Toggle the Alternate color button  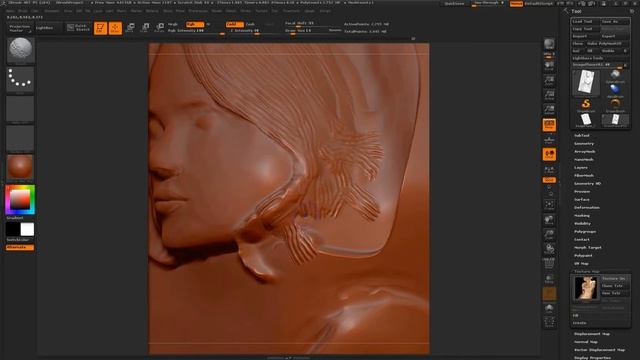20,247
